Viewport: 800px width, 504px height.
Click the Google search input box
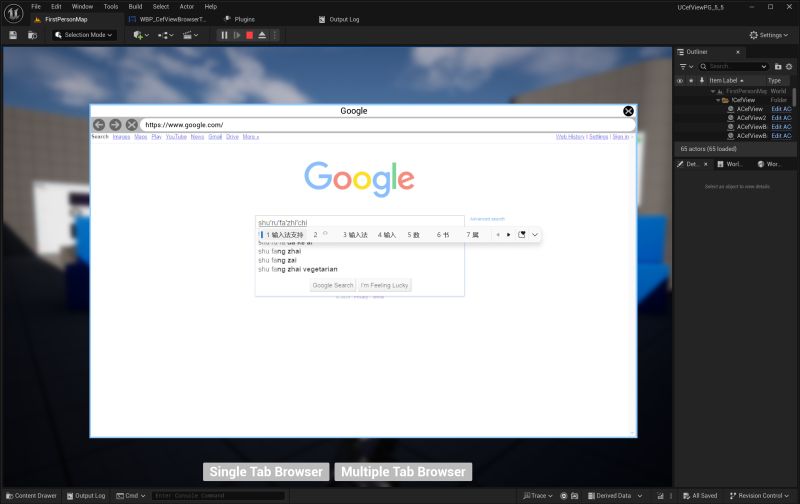pyautogui.click(x=360, y=222)
